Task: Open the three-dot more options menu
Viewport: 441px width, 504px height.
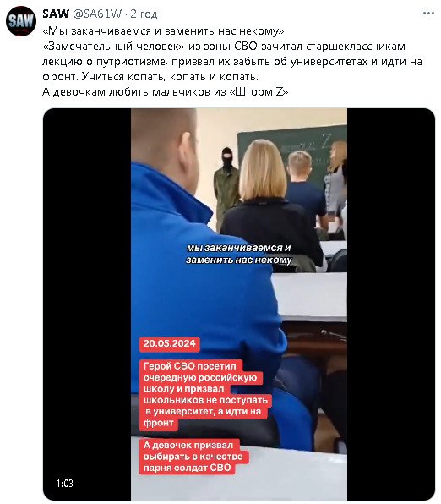Action: click(428, 14)
